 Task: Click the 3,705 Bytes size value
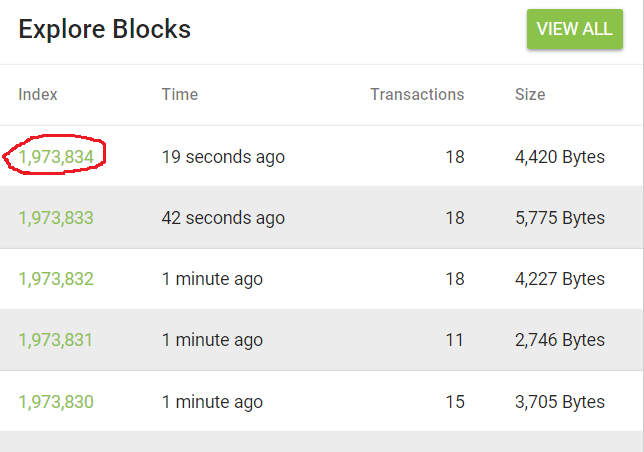click(x=560, y=402)
